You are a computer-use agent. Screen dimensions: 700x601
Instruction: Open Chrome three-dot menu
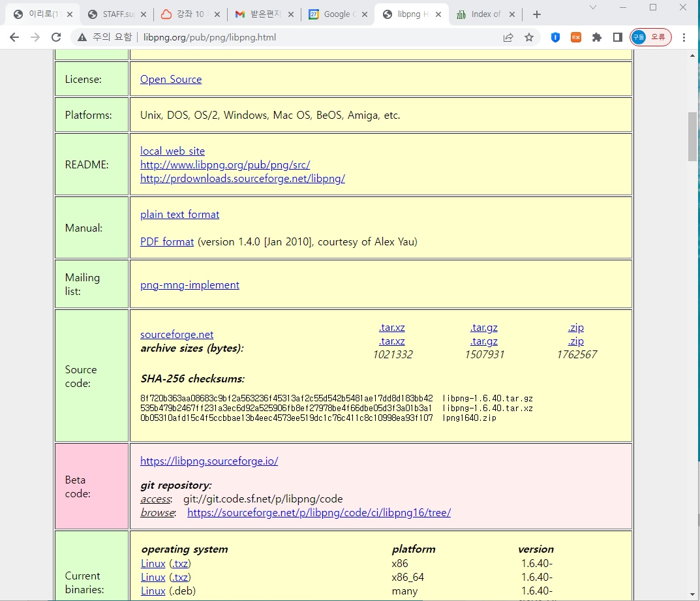[684, 37]
